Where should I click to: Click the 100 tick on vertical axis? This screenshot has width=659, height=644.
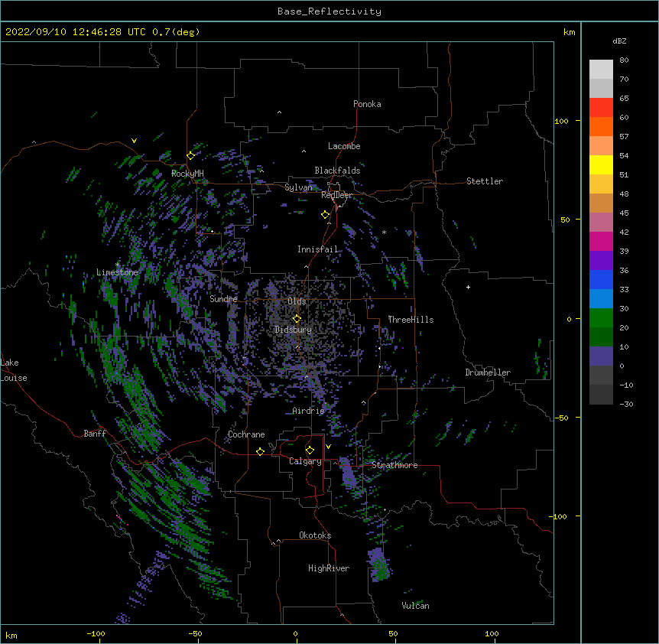coord(561,121)
